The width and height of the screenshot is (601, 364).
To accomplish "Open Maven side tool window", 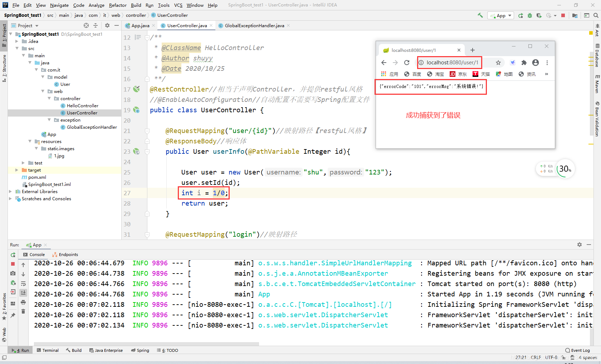I will click(x=597, y=84).
